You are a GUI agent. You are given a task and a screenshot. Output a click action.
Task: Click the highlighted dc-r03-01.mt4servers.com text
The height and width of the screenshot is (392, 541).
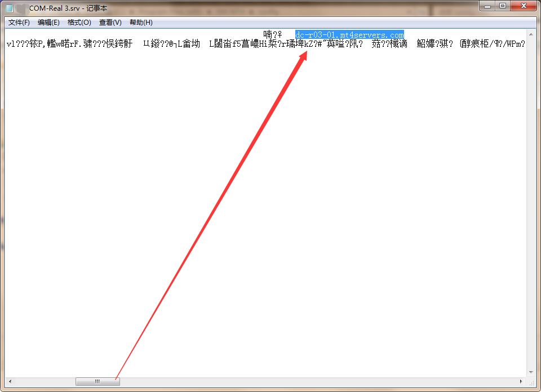coord(349,35)
